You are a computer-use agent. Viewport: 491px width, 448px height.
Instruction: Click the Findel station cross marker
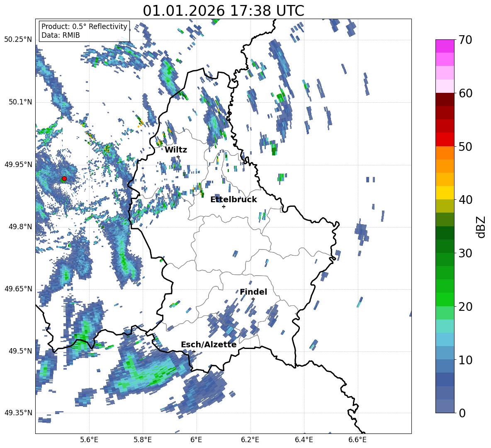pos(253,299)
